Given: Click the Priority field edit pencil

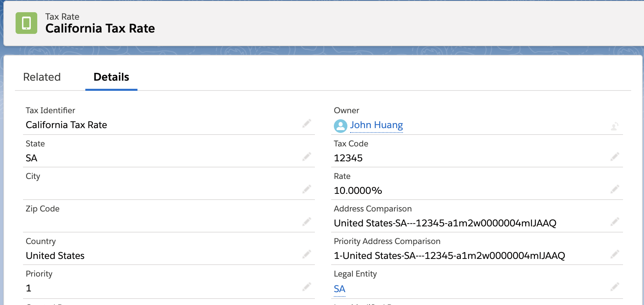Looking at the screenshot, I should pyautogui.click(x=307, y=287).
